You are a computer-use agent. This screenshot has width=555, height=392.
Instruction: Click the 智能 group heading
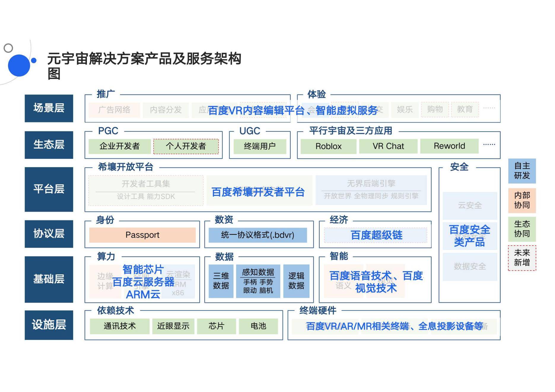(339, 256)
